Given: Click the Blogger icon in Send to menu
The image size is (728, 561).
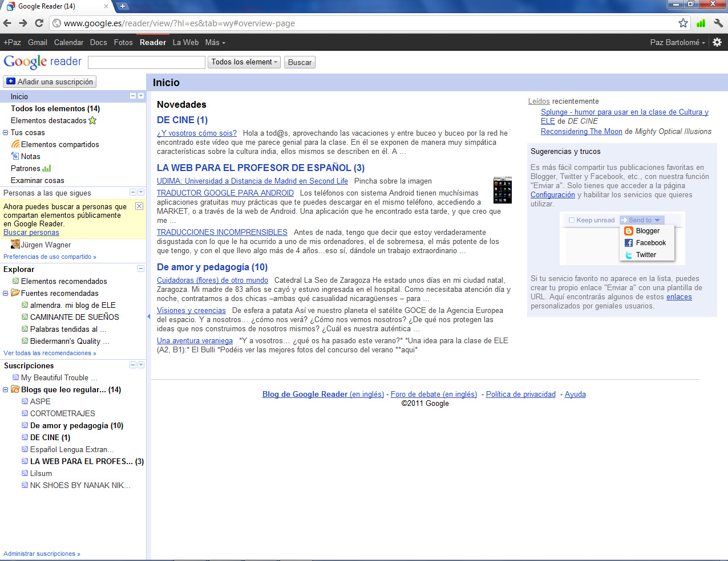Looking at the screenshot, I should pyautogui.click(x=629, y=231).
